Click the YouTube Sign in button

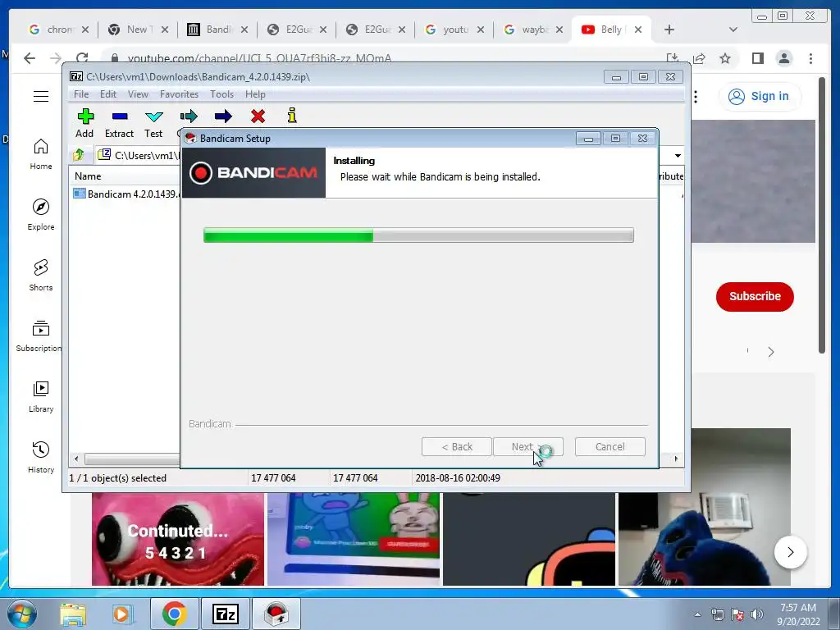point(759,97)
